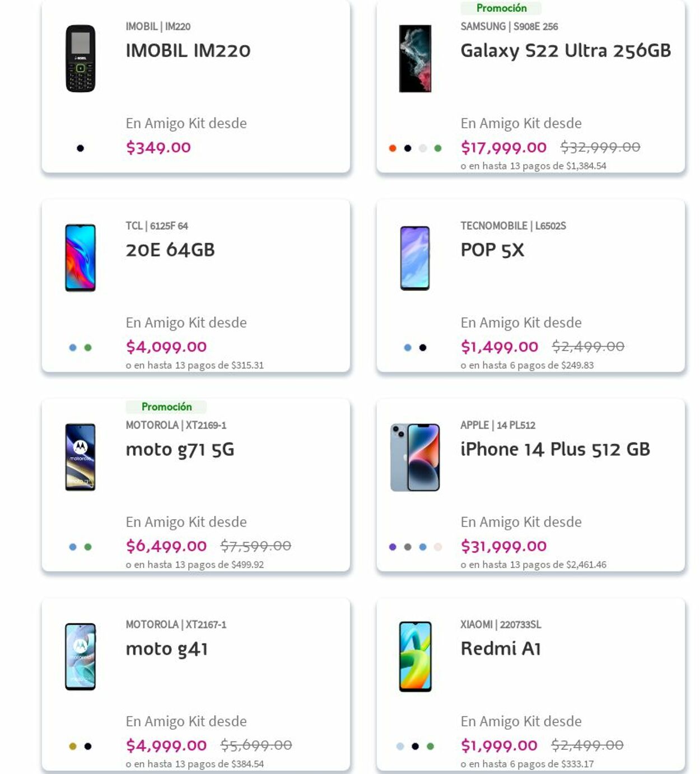Click the IMOBIL IM220 phone image

[81, 58]
